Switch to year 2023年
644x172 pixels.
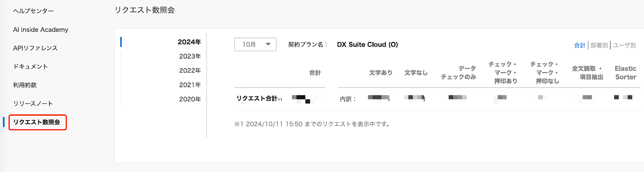click(x=190, y=56)
